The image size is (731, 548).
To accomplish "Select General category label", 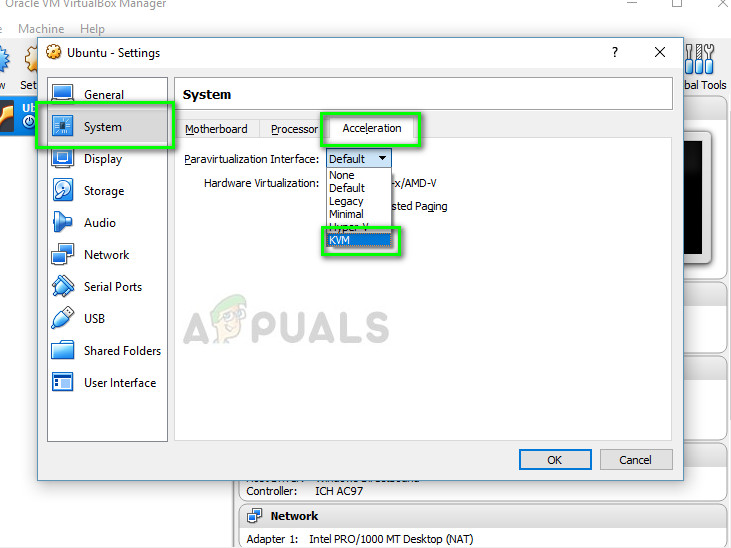I will (104, 95).
